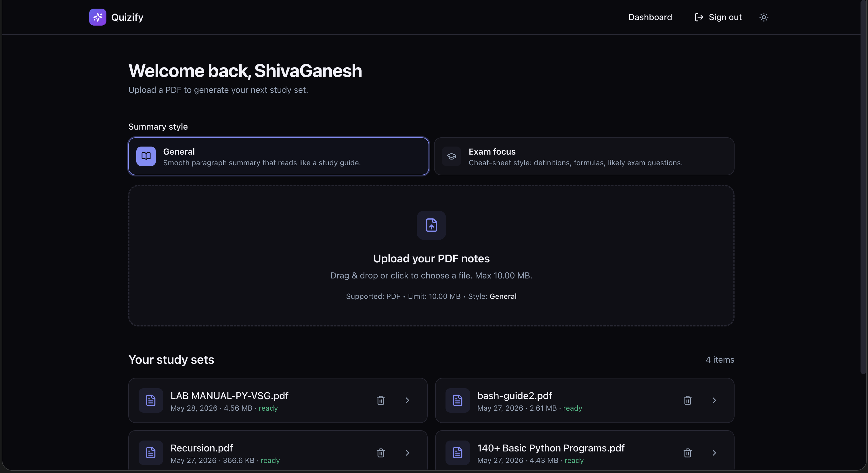
Task: Click the General open-book icon
Action: pos(146,156)
